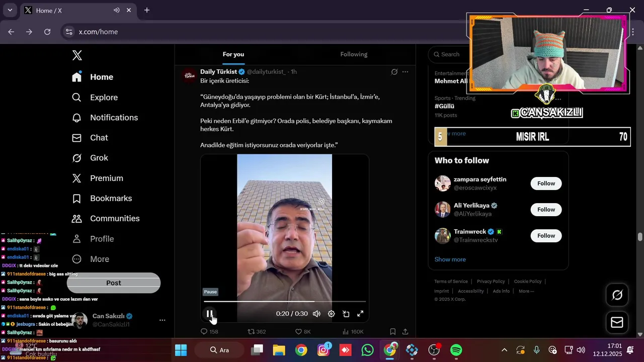The image size is (644, 362).
Task: Share the Daily Türkist post
Action: coord(405,332)
